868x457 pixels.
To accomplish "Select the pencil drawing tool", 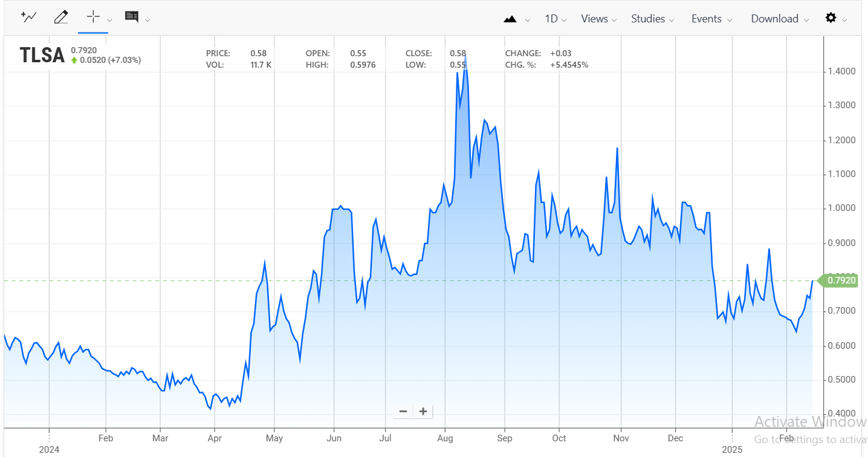I will [x=61, y=17].
